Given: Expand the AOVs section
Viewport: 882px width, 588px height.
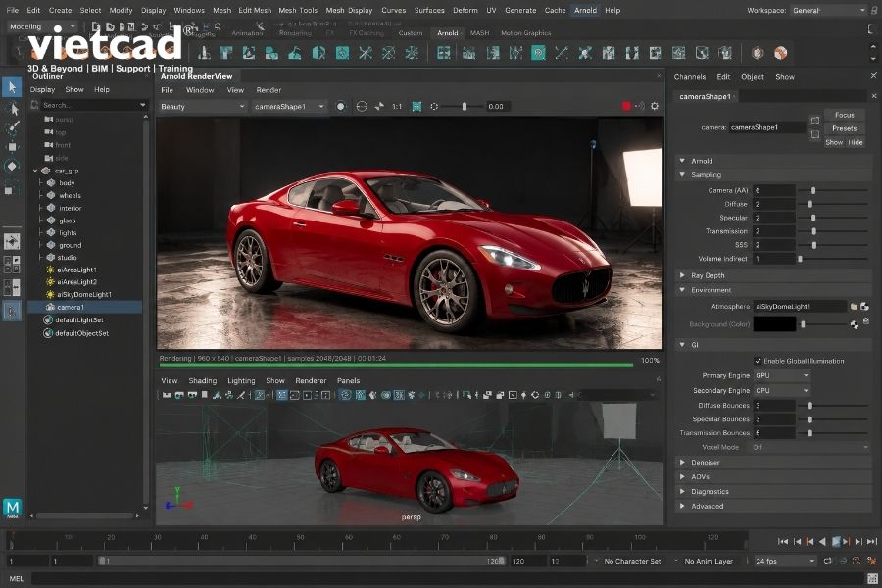Looking at the screenshot, I should point(682,476).
